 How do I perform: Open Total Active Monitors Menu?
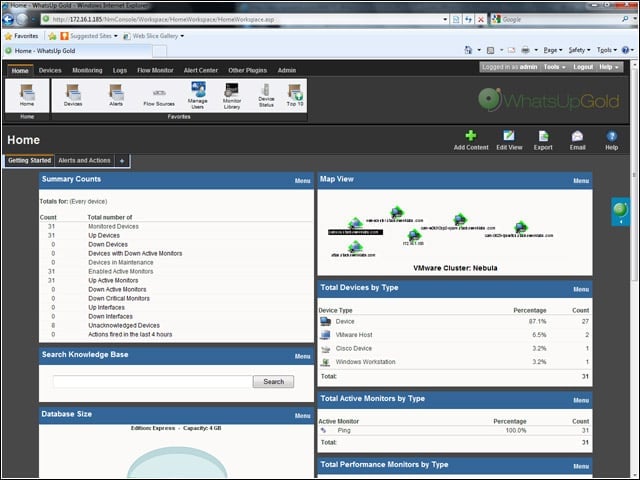pos(581,400)
